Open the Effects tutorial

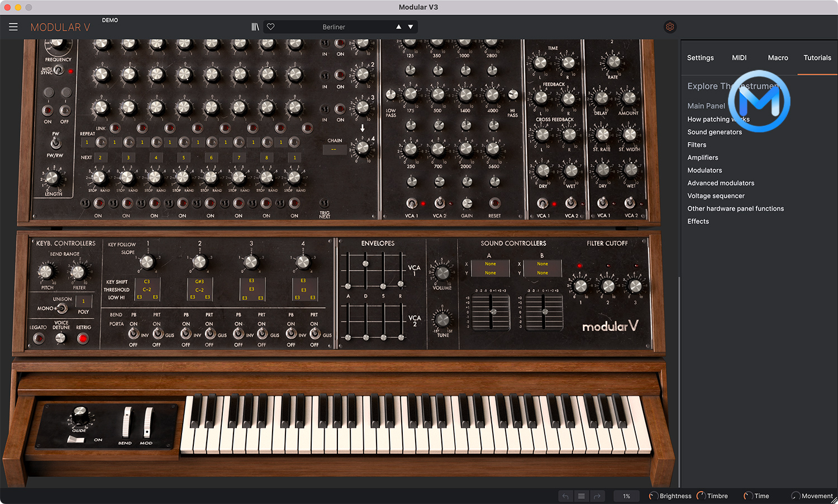[698, 221]
